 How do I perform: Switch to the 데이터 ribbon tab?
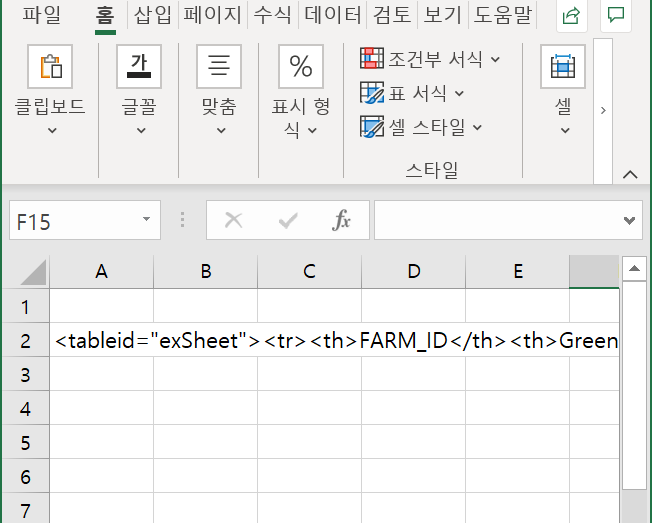pos(332,15)
